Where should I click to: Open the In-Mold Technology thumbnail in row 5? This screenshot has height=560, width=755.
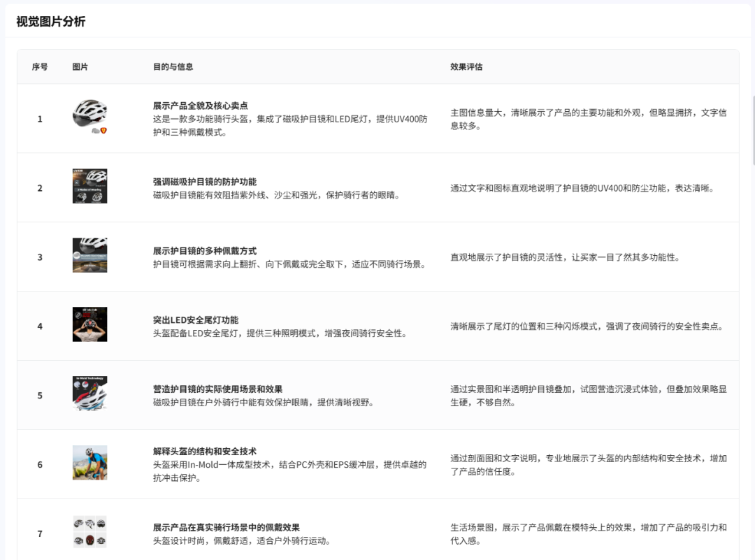[x=89, y=393]
